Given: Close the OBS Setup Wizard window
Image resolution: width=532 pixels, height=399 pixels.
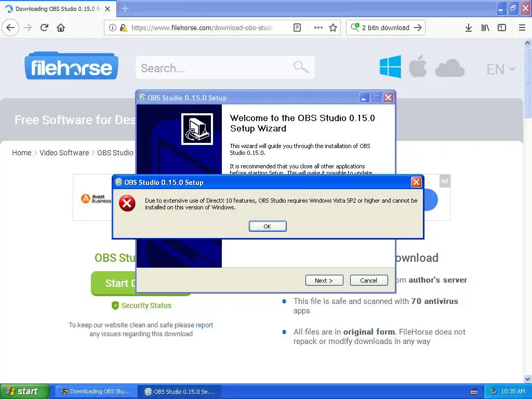Looking at the screenshot, I should click(388, 98).
